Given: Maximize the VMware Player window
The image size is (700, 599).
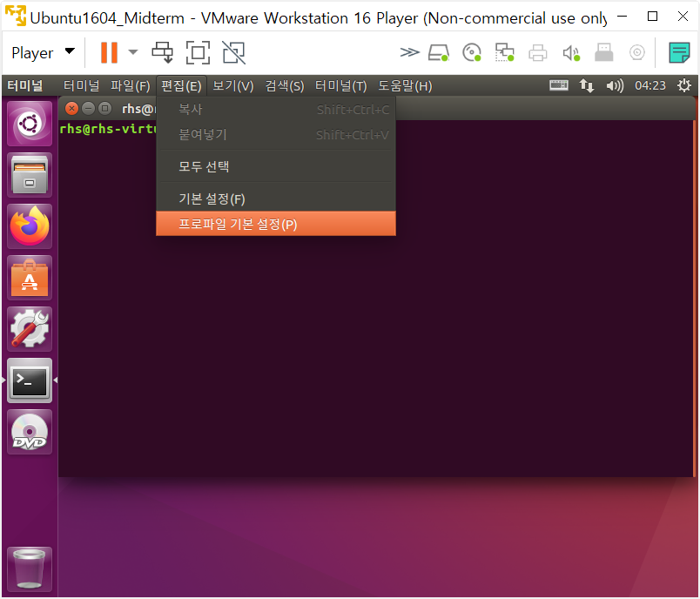Looking at the screenshot, I should (x=652, y=17).
